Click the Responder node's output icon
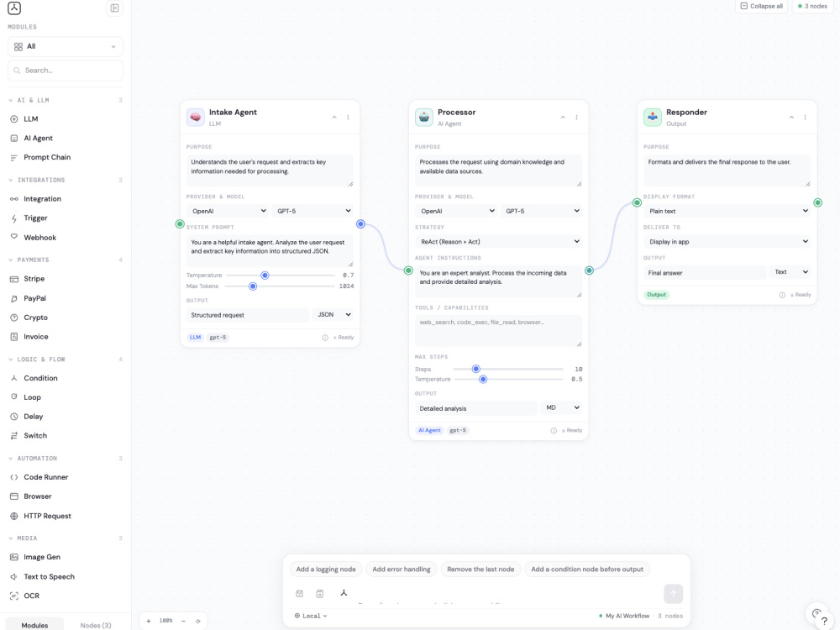840x630 pixels. coord(653,117)
